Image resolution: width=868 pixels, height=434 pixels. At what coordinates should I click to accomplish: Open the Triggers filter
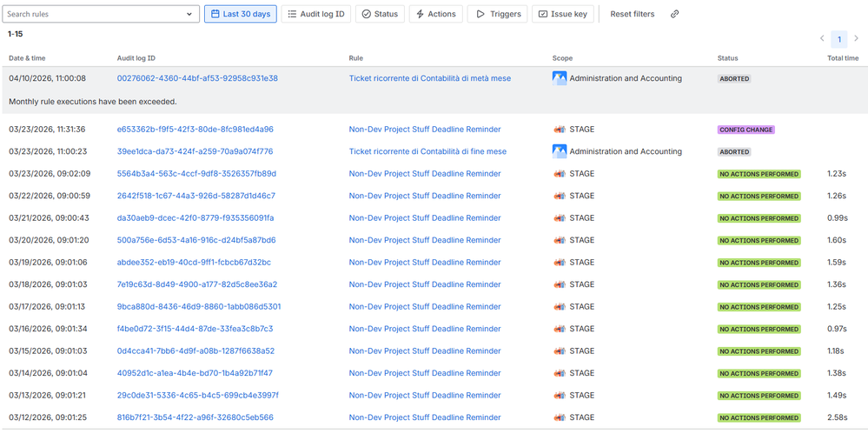pyautogui.click(x=497, y=15)
